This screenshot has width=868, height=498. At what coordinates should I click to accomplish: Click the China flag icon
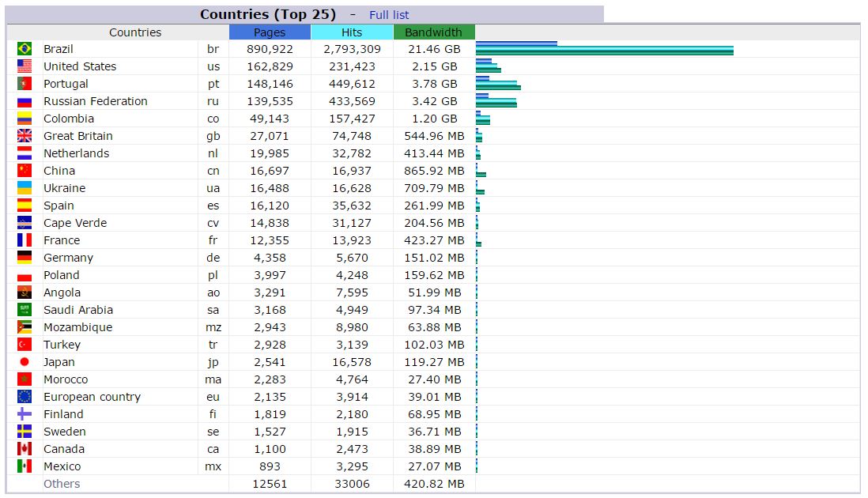pyautogui.click(x=25, y=171)
